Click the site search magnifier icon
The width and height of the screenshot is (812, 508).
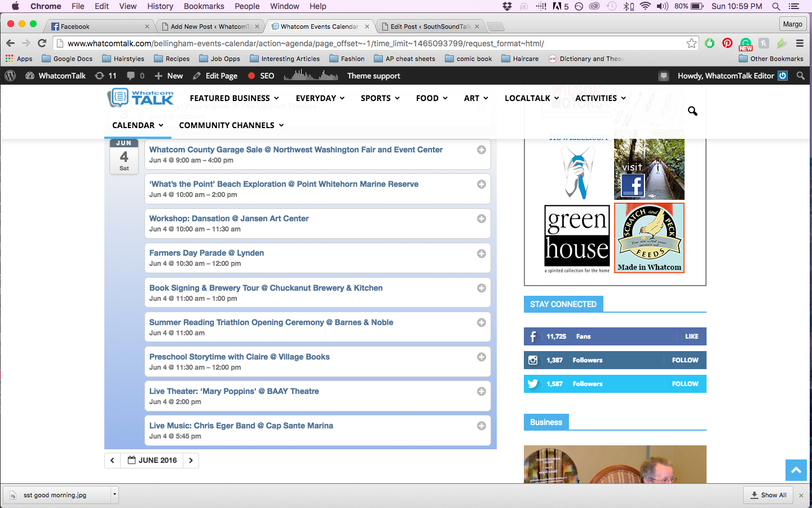pyautogui.click(x=692, y=111)
